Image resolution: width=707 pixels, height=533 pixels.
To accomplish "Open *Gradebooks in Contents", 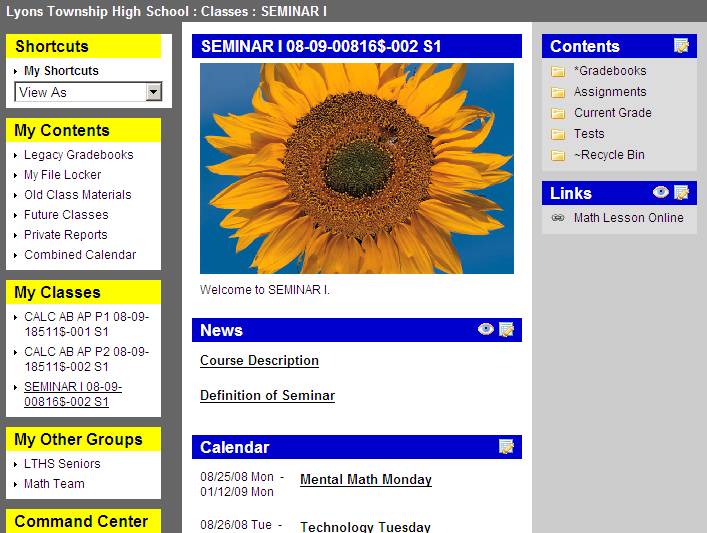I will 610,71.
